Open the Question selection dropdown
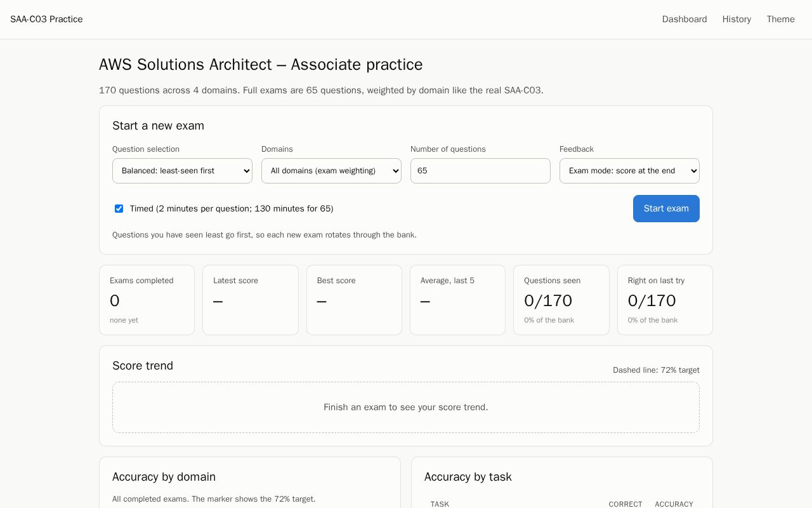Image resolution: width=812 pixels, height=508 pixels. 182,171
